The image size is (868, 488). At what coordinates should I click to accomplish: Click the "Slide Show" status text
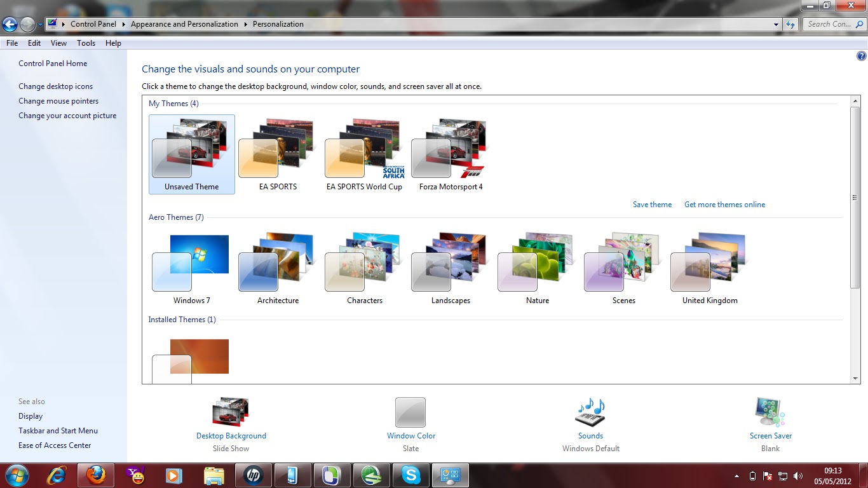point(231,449)
